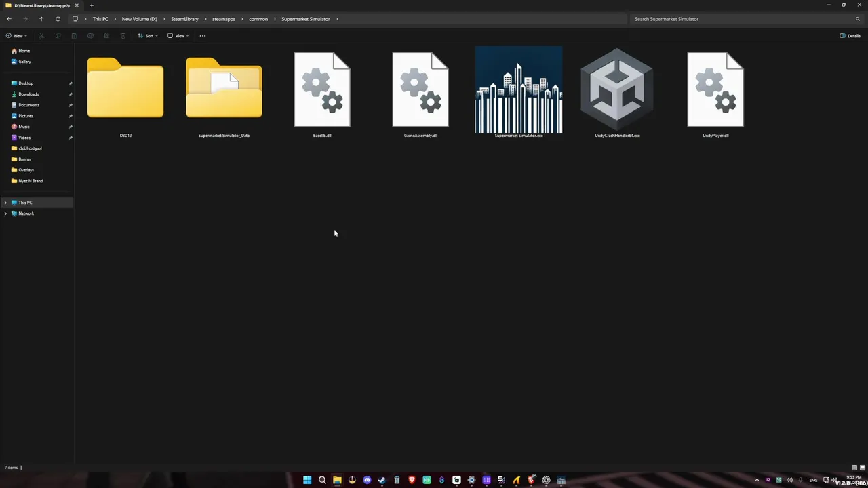Image resolution: width=868 pixels, height=488 pixels.
Task: Open taskbar Search
Action: click(322, 480)
